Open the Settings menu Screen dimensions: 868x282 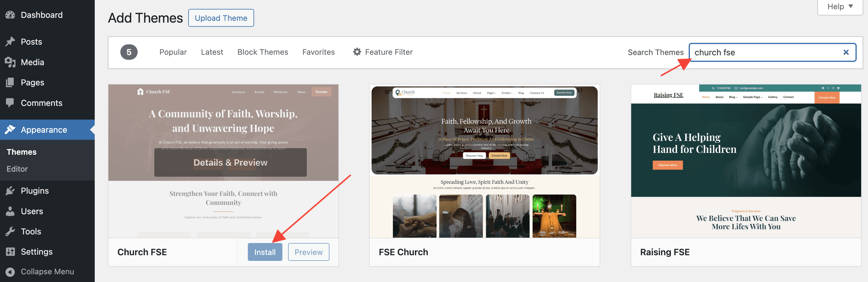coord(47,252)
